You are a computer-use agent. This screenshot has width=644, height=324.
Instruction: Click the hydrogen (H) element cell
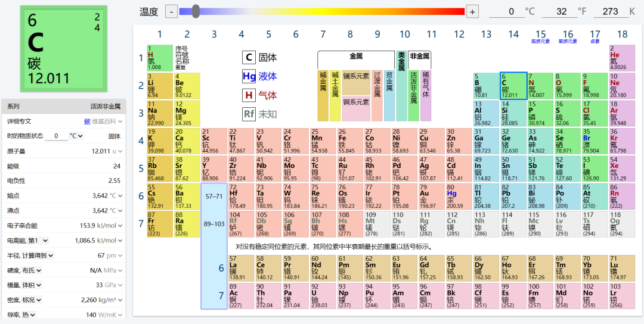click(x=159, y=58)
